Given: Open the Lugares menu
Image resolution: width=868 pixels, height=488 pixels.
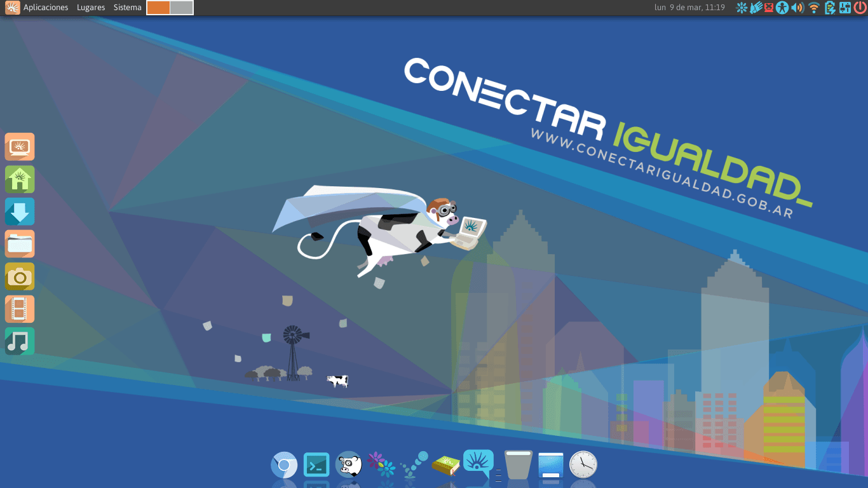Looking at the screenshot, I should click(91, 8).
